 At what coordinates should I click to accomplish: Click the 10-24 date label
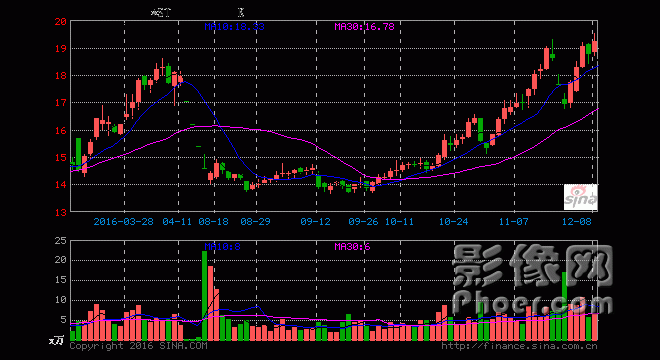coord(453,222)
